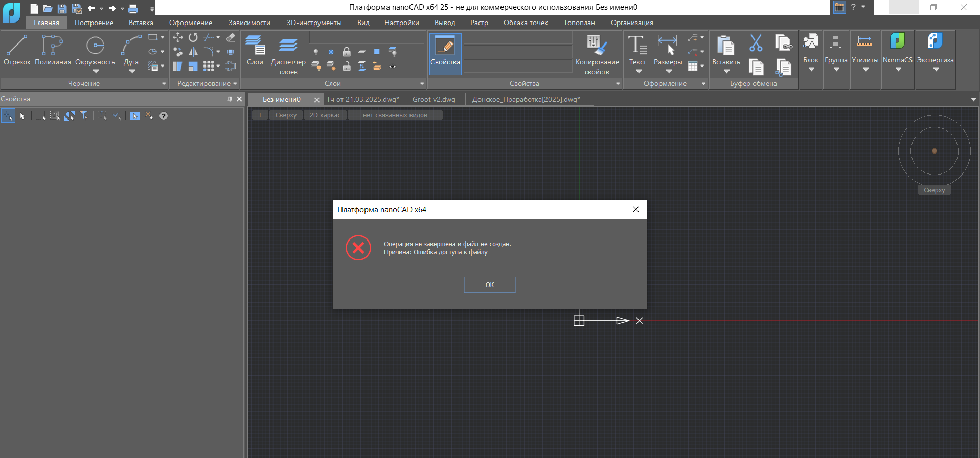
Task: Toggle the Свойства properties panel button in ribbon
Action: pyautogui.click(x=445, y=54)
